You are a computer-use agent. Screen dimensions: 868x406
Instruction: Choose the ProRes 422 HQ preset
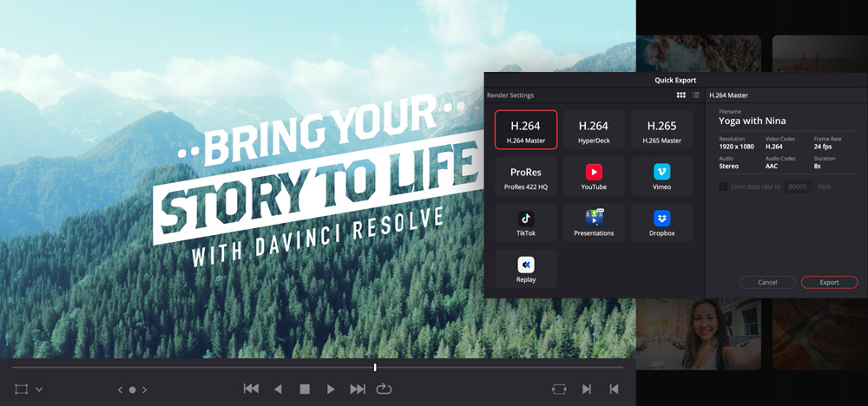pyautogui.click(x=526, y=176)
